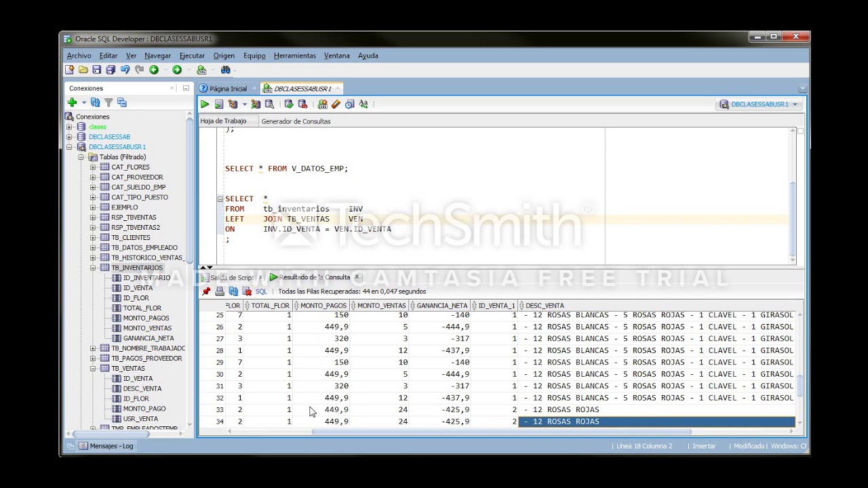Refresh the query result
Screen dimensions: 868x488
233,291
